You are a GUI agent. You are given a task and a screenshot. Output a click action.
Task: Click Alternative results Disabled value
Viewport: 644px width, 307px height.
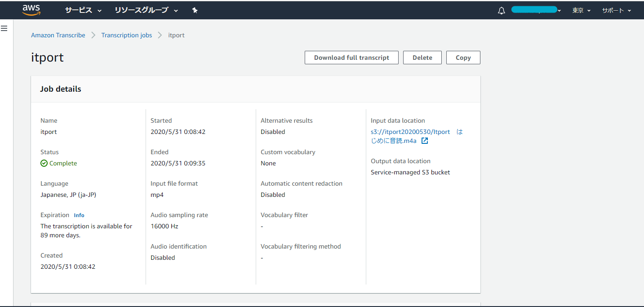pos(273,132)
